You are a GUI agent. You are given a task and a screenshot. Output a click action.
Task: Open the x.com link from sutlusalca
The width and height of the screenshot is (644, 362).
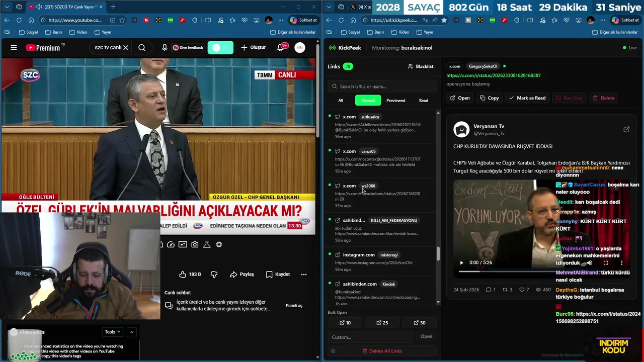click(380, 126)
